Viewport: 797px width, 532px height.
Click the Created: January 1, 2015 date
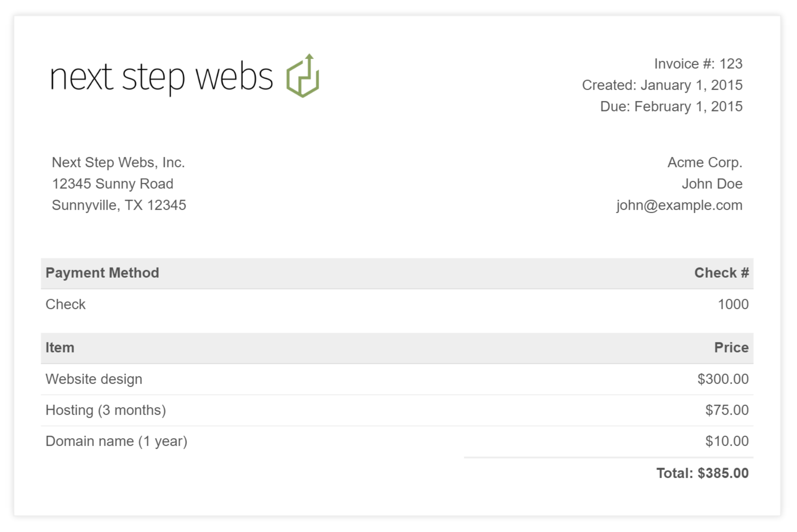pos(662,85)
